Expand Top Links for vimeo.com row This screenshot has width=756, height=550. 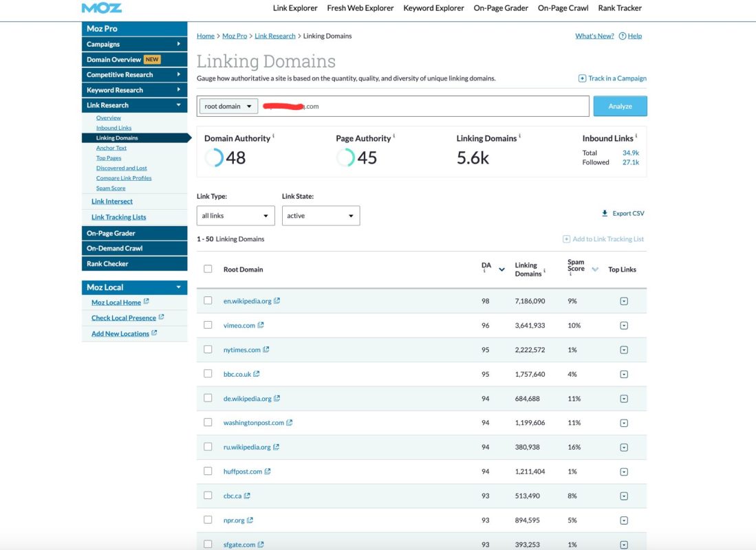pos(624,325)
